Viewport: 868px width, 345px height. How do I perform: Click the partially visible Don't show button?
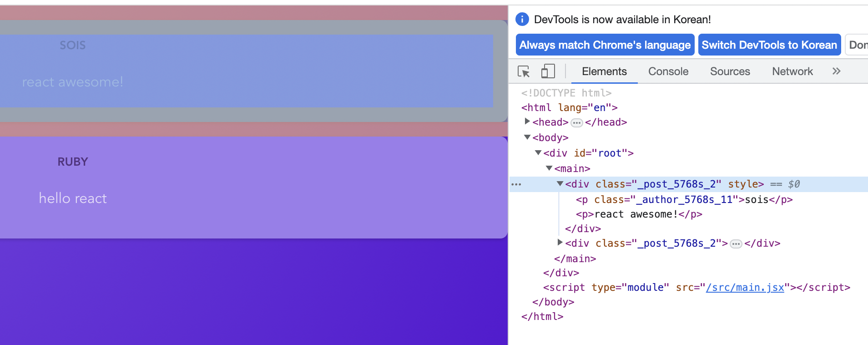857,45
